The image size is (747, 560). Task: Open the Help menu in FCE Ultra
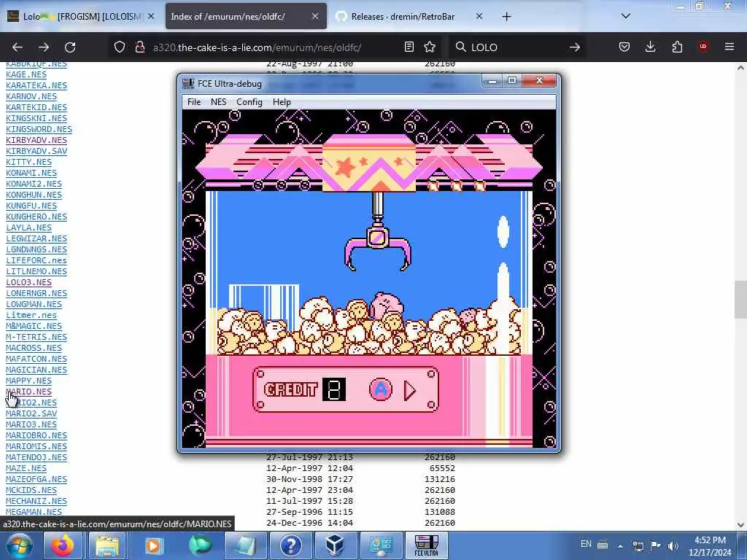point(282,102)
